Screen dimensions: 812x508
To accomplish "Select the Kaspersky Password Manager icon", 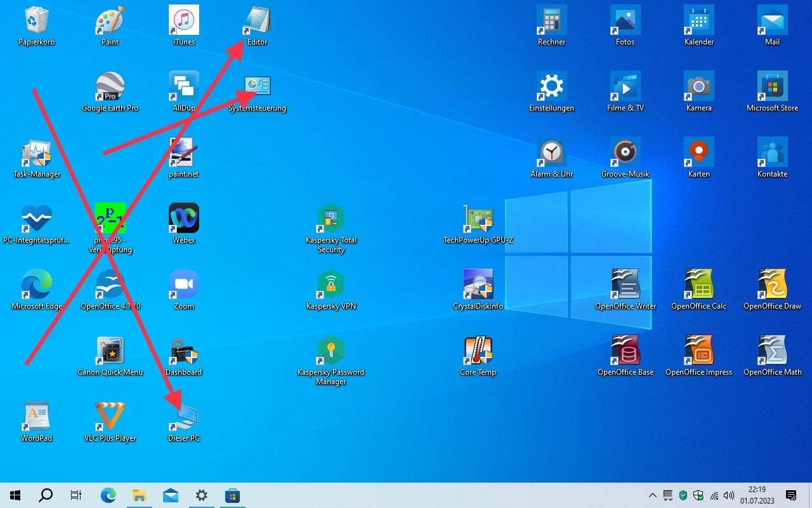I will pyautogui.click(x=331, y=351).
